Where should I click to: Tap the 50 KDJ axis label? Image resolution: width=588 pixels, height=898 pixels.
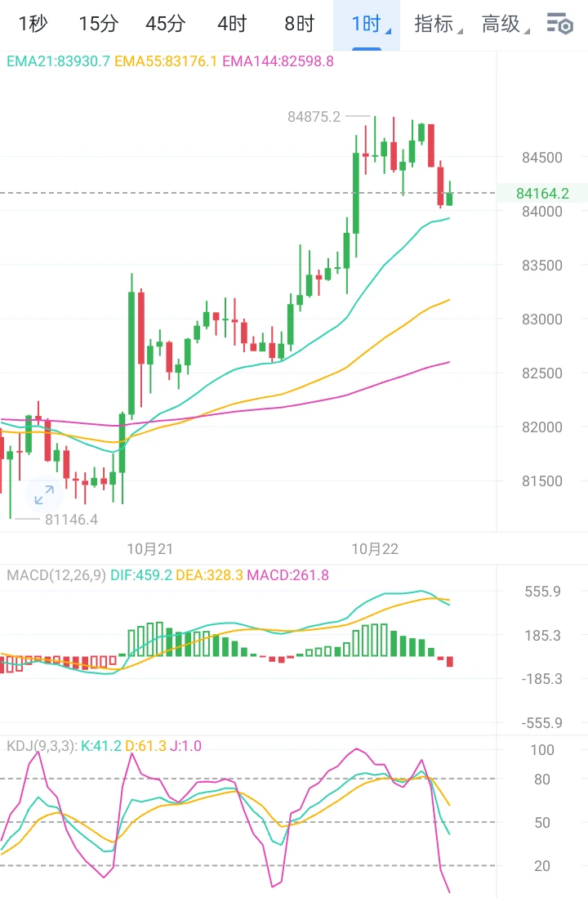coord(541,823)
